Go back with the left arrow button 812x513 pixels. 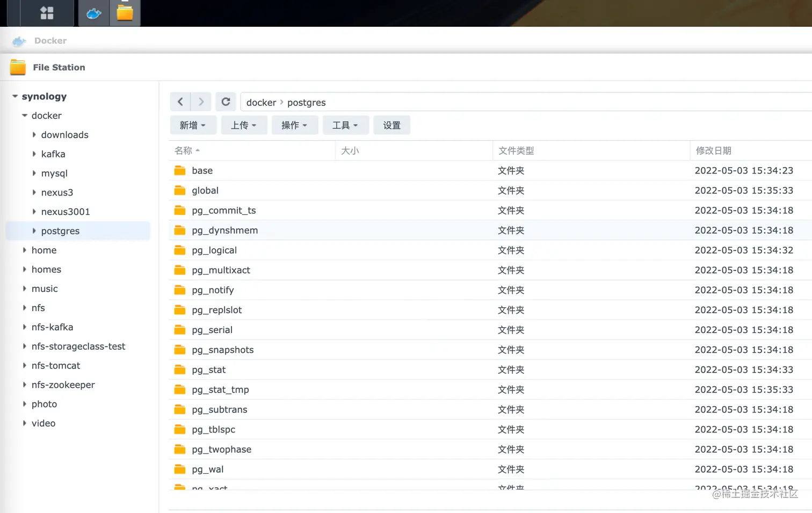pyautogui.click(x=180, y=102)
